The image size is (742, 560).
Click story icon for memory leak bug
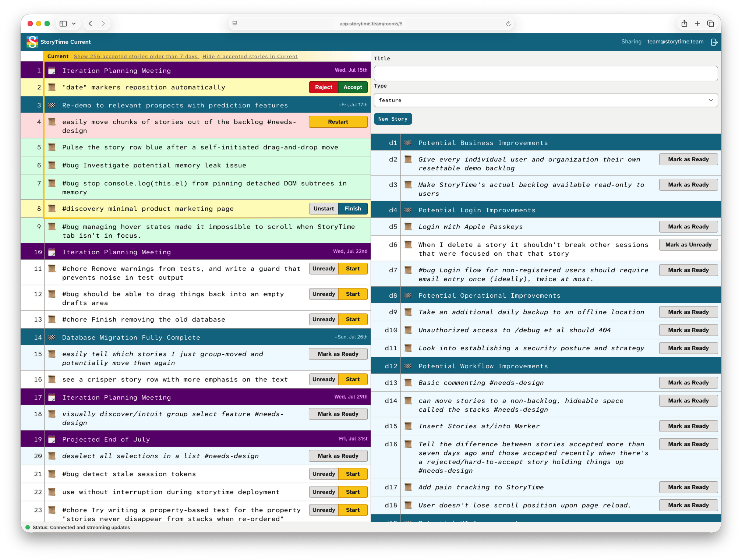(x=52, y=165)
